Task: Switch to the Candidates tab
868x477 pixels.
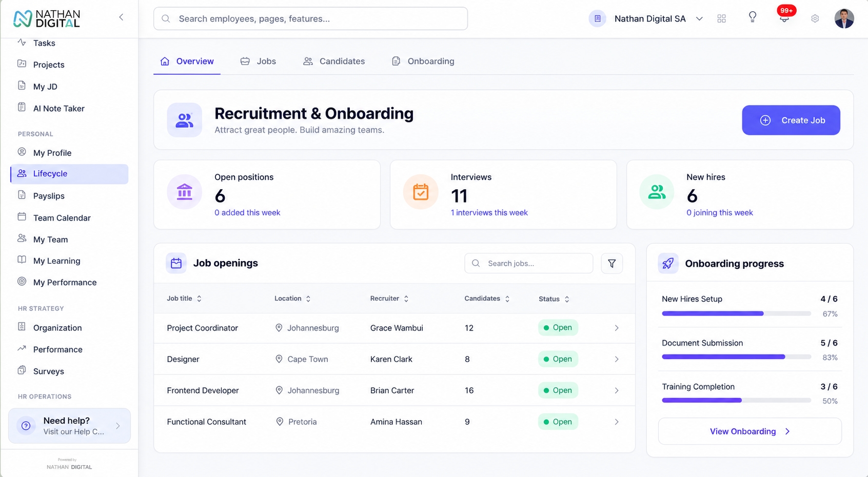Action: tap(334, 61)
